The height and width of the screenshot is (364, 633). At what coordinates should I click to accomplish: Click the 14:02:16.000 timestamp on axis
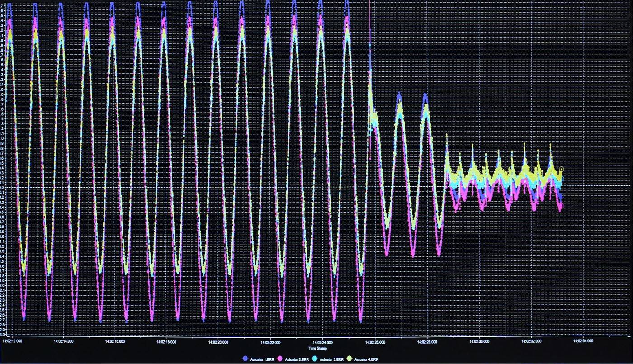click(x=115, y=342)
